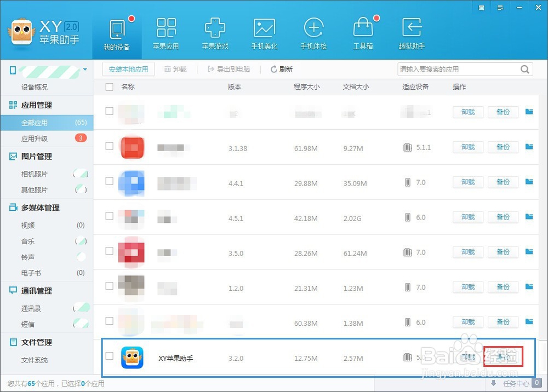Go to 手机美化 tab
548x392 pixels.
pos(264,34)
